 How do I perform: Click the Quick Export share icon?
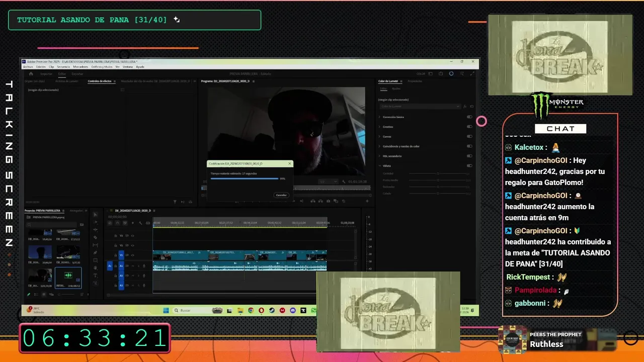click(441, 73)
